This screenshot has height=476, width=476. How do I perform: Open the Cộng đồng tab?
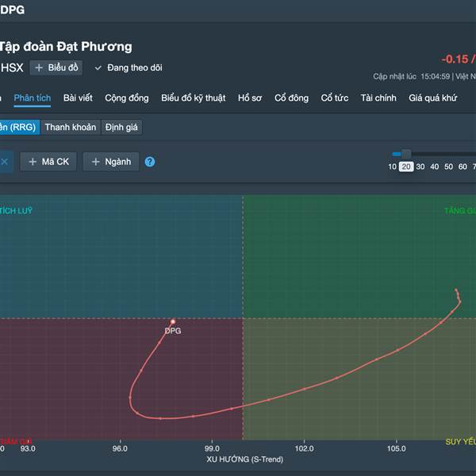[x=127, y=98]
